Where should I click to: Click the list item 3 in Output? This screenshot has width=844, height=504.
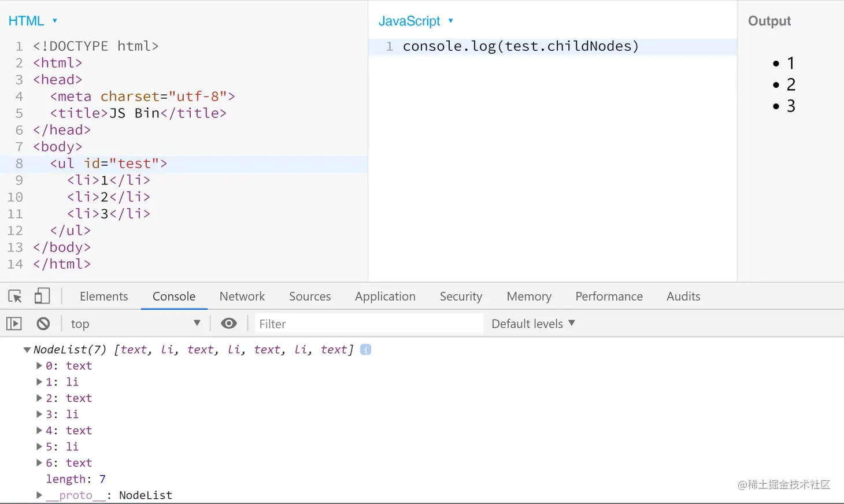coord(791,106)
